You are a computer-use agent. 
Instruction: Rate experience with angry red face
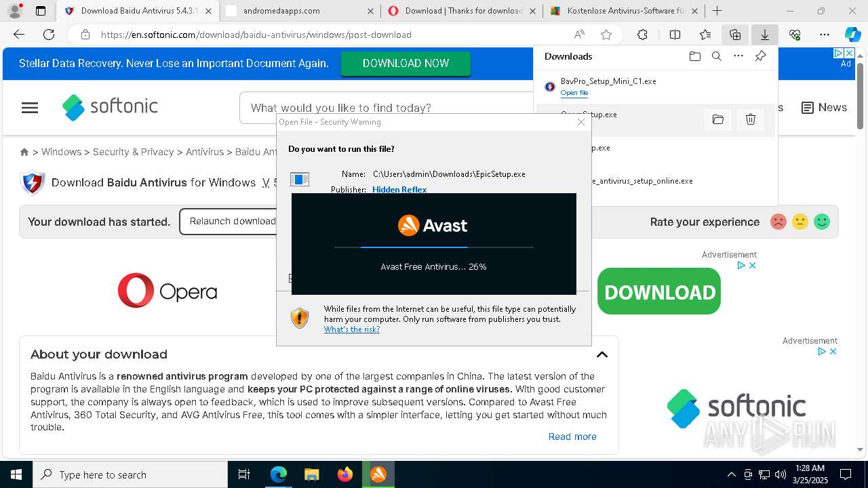tap(778, 222)
